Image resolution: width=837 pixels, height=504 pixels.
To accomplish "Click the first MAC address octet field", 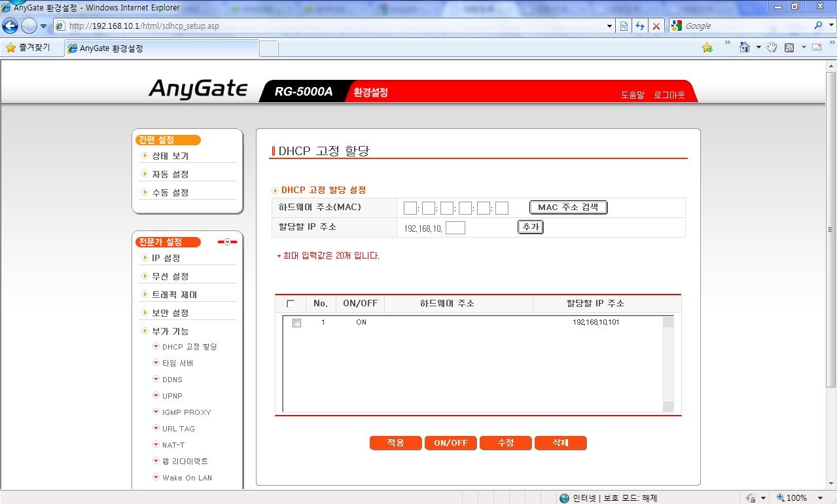I will tap(410, 208).
